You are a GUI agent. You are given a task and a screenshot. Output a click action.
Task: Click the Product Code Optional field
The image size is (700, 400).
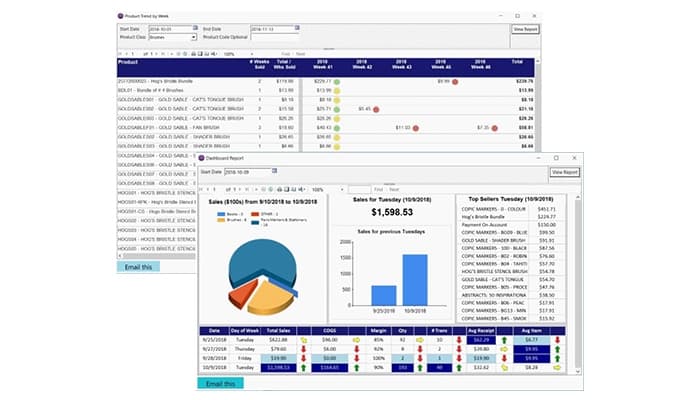click(274, 38)
